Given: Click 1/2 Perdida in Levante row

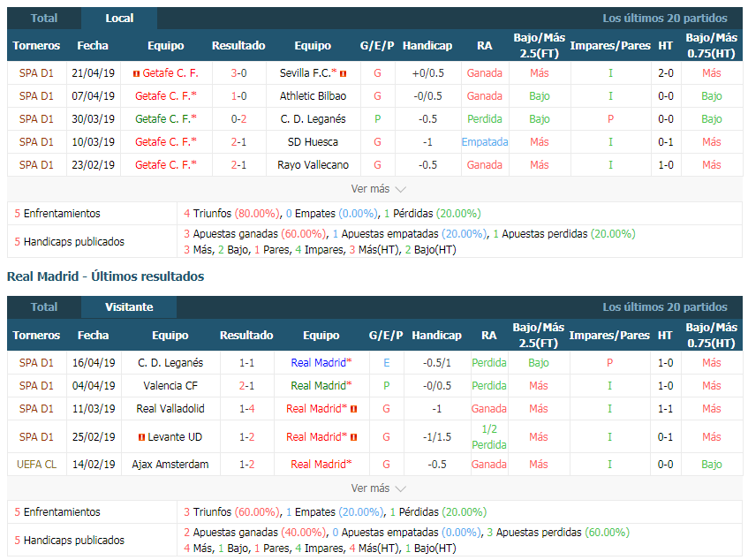Looking at the screenshot, I should [489, 436].
